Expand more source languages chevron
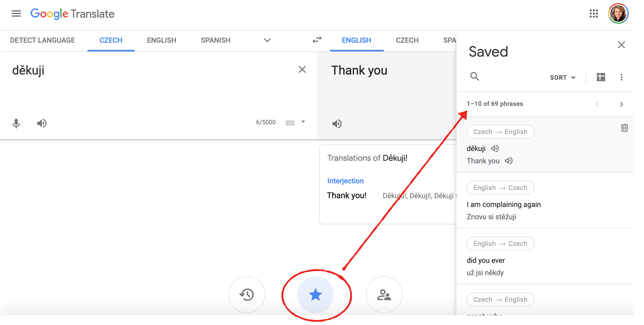This screenshot has height=325, width=644. point(267,40)
